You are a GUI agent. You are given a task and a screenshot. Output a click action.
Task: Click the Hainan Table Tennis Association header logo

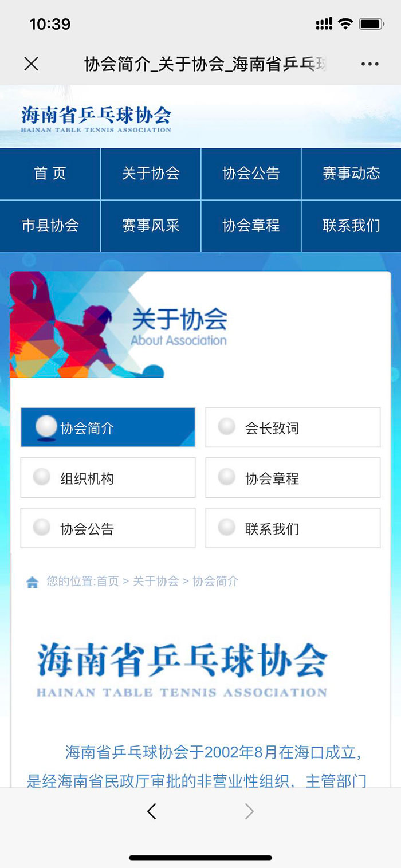pyautogui.click(x=96, y=119)
